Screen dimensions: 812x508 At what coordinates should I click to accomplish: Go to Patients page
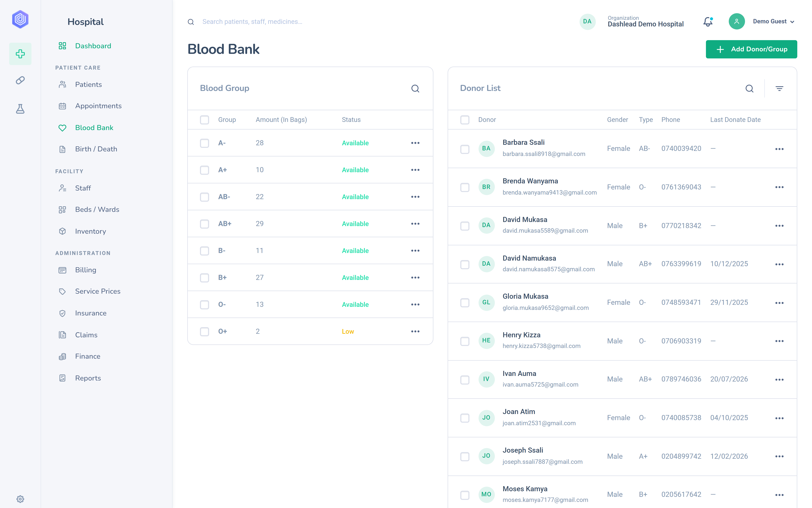click(88, 84)
